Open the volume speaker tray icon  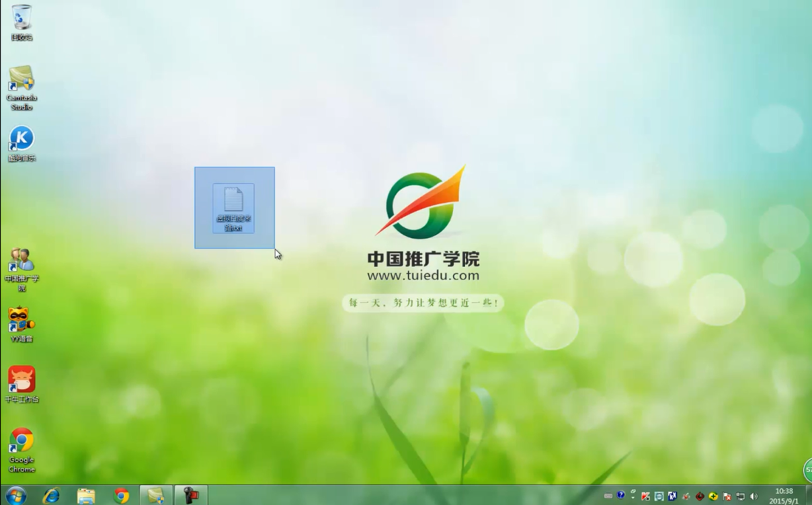pyautogui.click(x=754, y=496)
